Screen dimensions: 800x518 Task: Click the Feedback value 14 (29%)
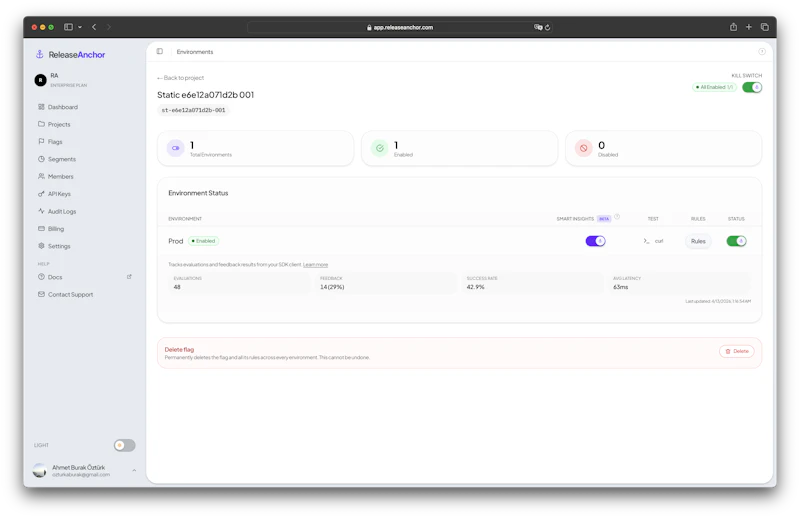(x=332, y=287)
